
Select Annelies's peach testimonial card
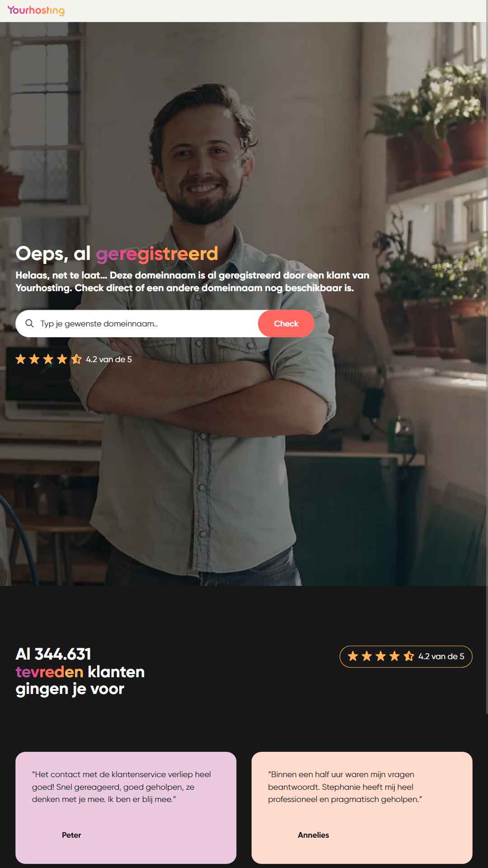pos(362,808)
